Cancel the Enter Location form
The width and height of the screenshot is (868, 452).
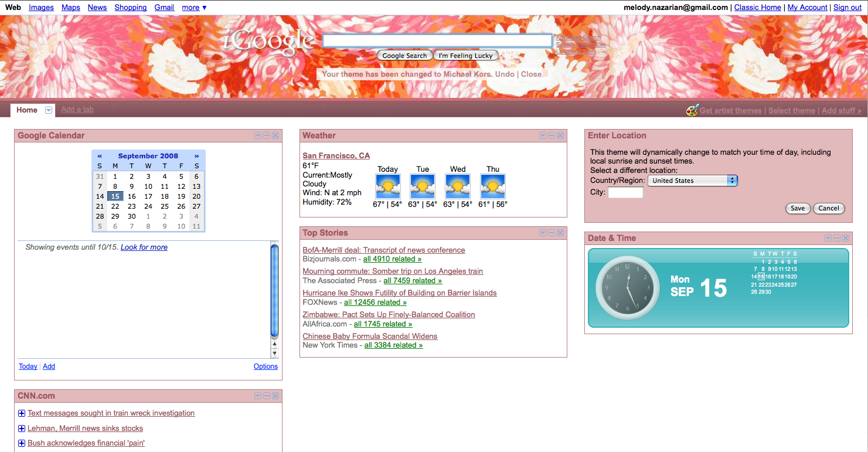[x=829, y=208]
